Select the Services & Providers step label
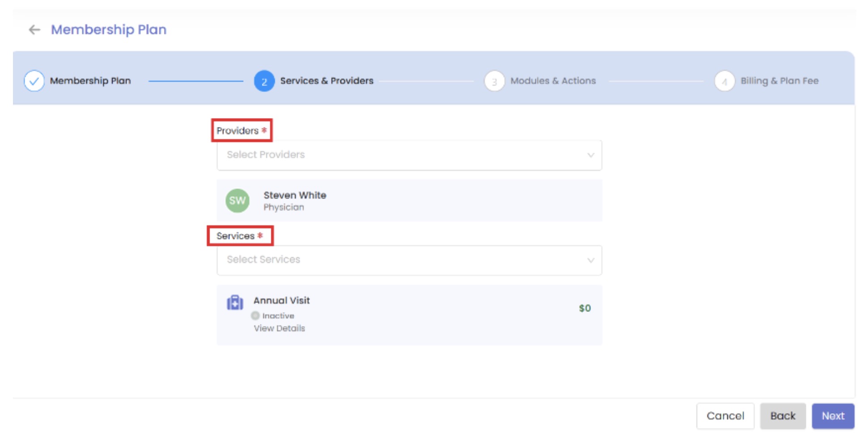The image size is (868, 441). coord(327,81)
